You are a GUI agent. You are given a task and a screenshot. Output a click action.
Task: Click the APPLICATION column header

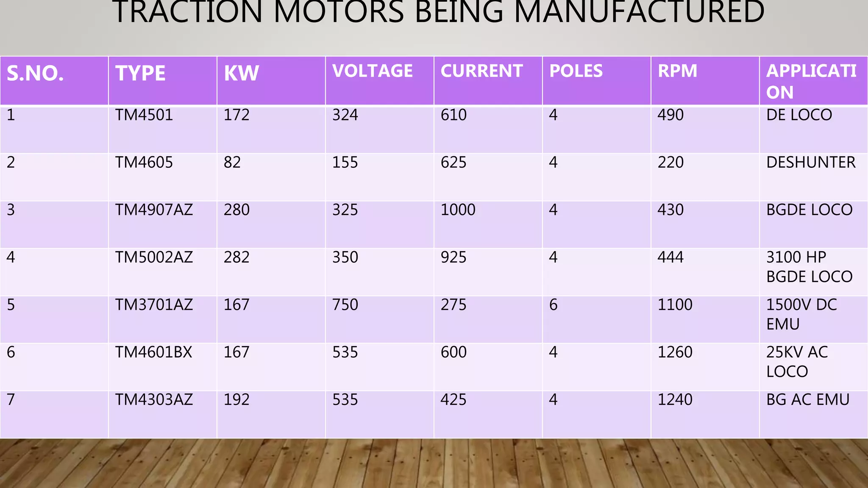pyautogui.click(x=811, y=81)
